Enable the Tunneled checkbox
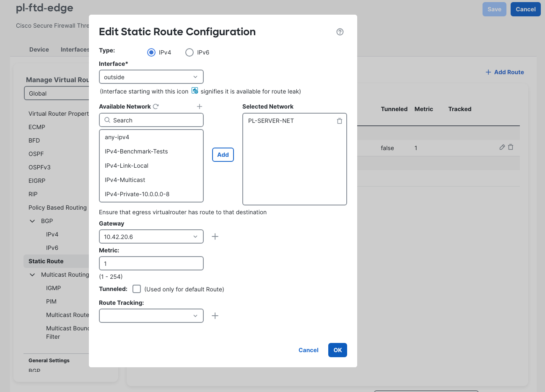Image resolution: width=545 pixels, height=392 pixels. click(x=137, y=289)
